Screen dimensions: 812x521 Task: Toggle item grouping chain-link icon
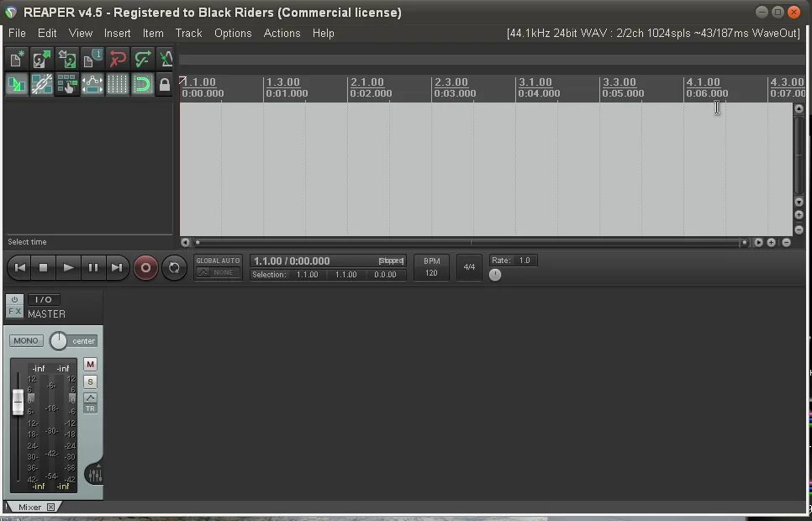(42, 84)
